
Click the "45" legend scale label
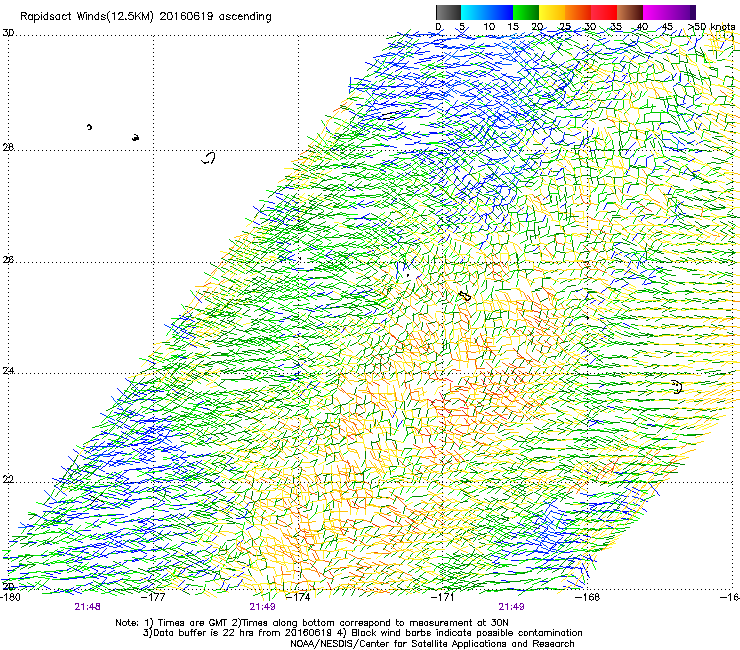(667, 27)
